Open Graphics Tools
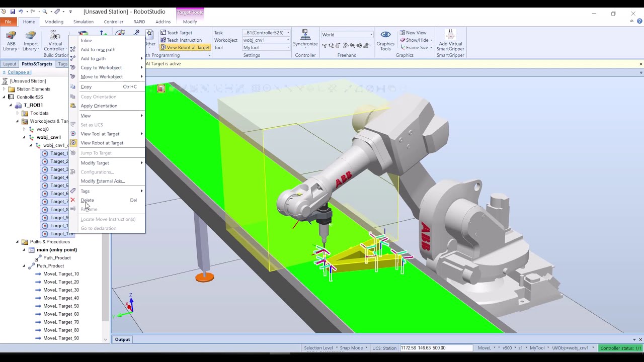The height and width of the screenshot is (362, 644). tap(385, 40)
